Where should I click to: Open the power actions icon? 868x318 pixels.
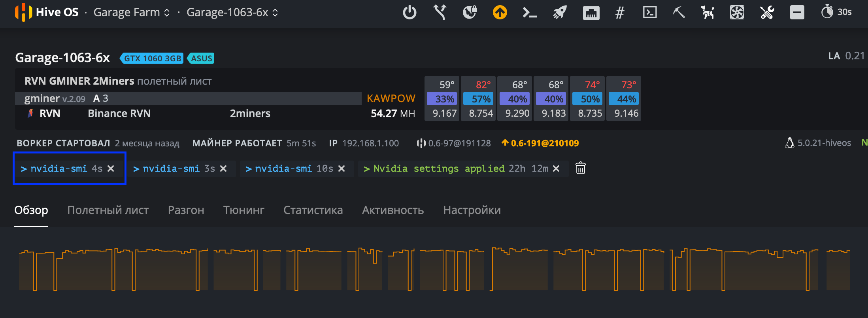point(409,12)
